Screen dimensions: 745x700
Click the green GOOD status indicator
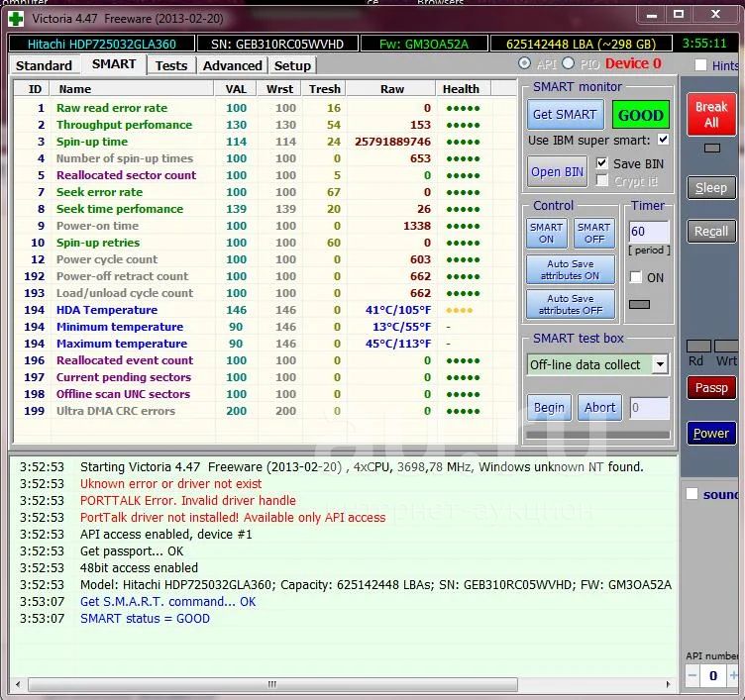point(640,115)
